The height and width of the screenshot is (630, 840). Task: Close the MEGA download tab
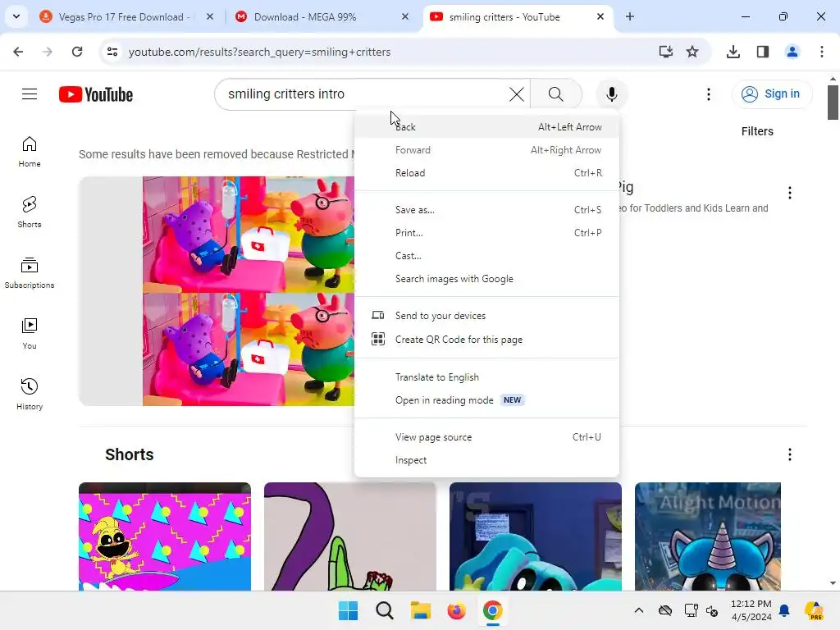405,16
